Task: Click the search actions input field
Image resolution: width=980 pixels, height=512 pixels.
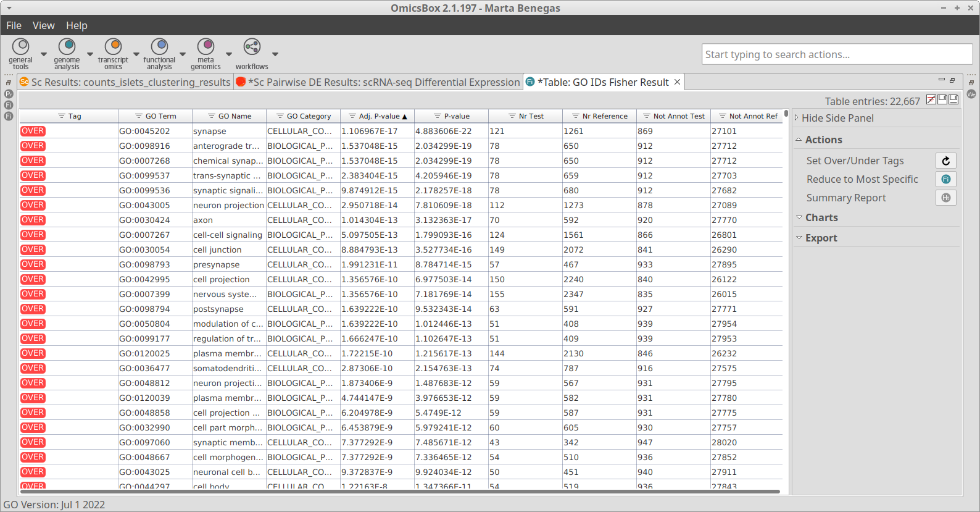Action: tap(836, 54)
